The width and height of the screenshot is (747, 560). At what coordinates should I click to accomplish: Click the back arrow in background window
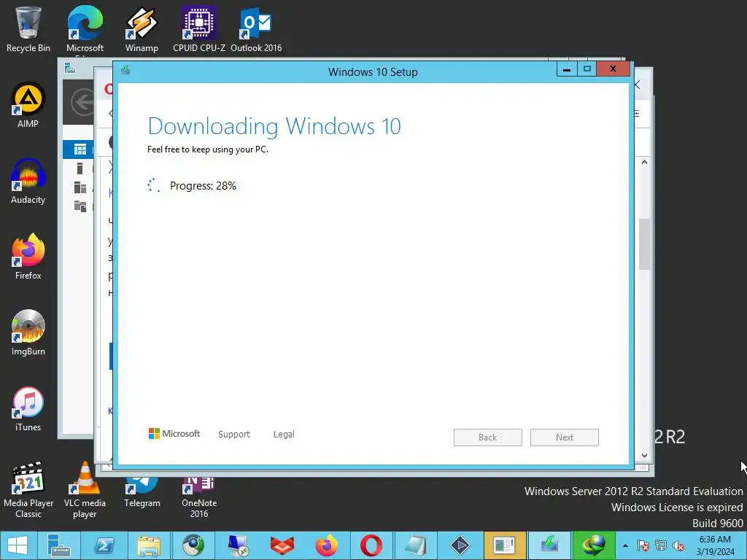pyautogui.click(x=82, y=102)
